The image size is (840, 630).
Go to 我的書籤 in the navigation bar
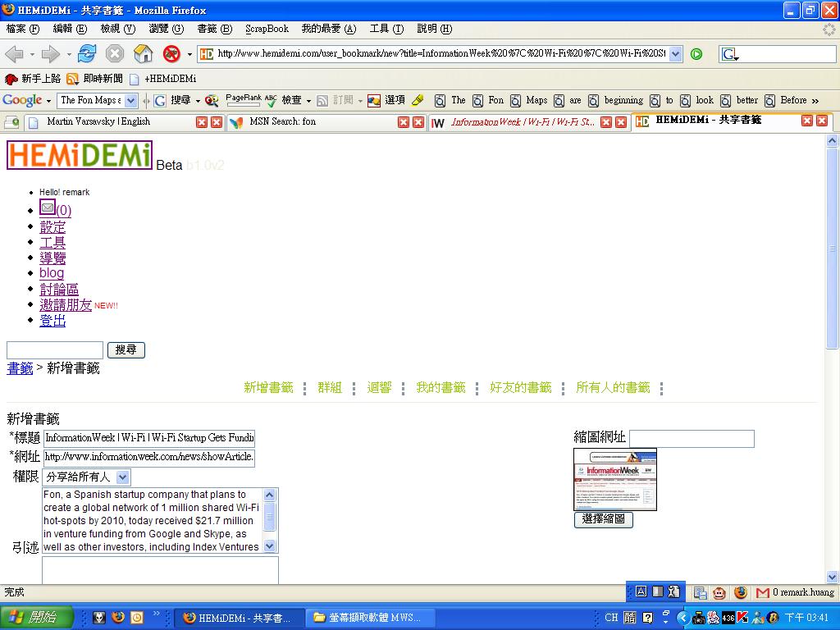point(441,387)
